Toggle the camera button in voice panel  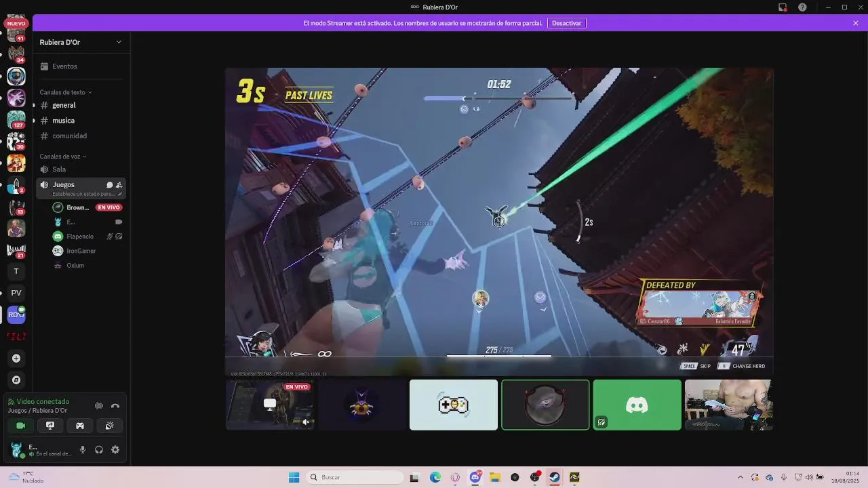point(20,426)
